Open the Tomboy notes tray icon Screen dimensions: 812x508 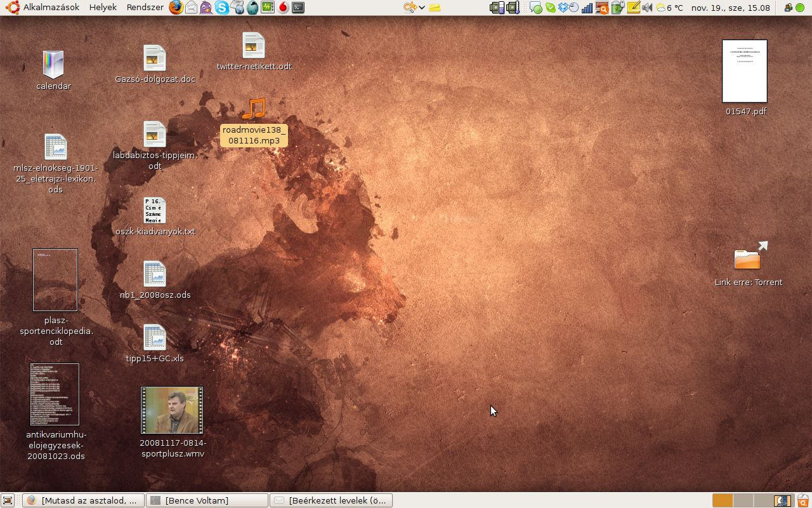click(634, 8)
